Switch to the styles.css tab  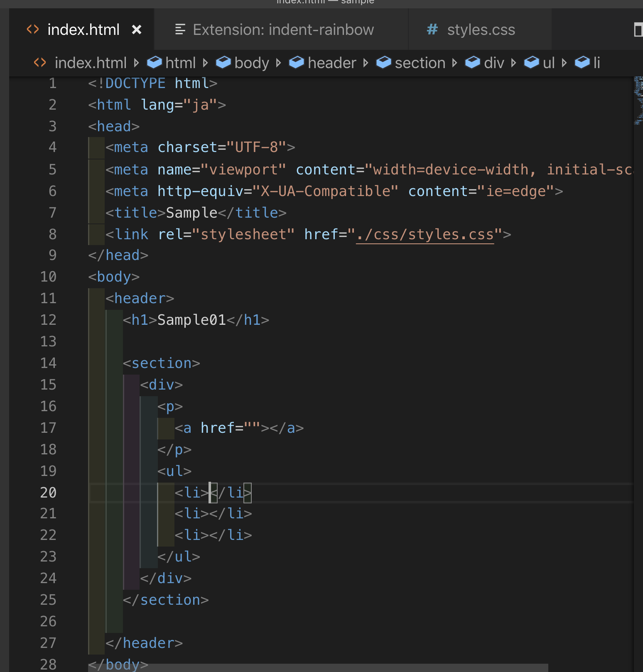(480, 29)
